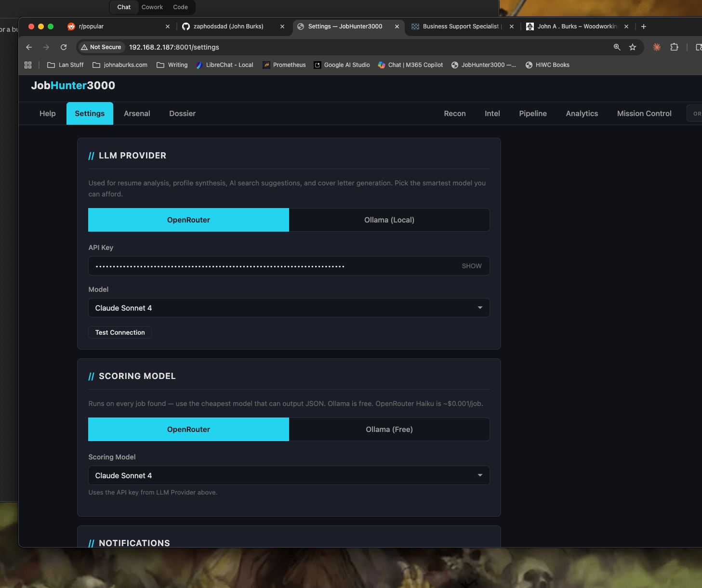Screen dimensions: 702x588
Task: Select Cowork mode in the background app
Action: 152,7
